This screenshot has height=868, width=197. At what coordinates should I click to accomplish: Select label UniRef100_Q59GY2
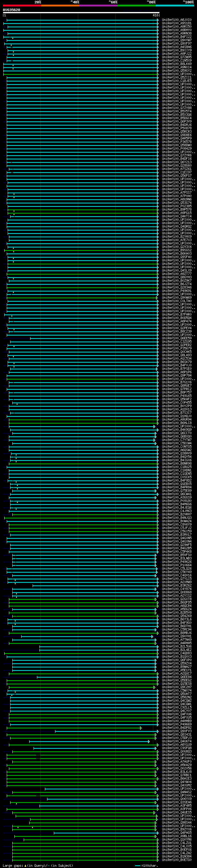coord(176,71)
